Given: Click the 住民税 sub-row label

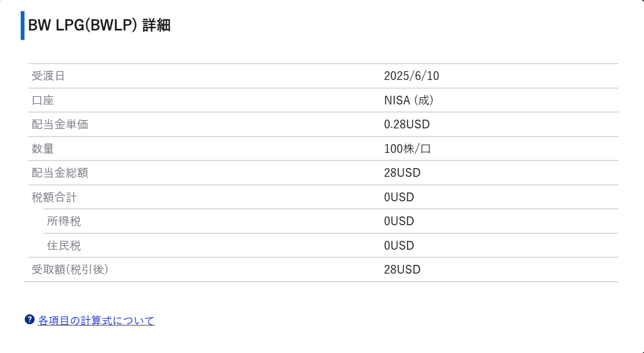Looking at the screenshot, I should (64, 245).
